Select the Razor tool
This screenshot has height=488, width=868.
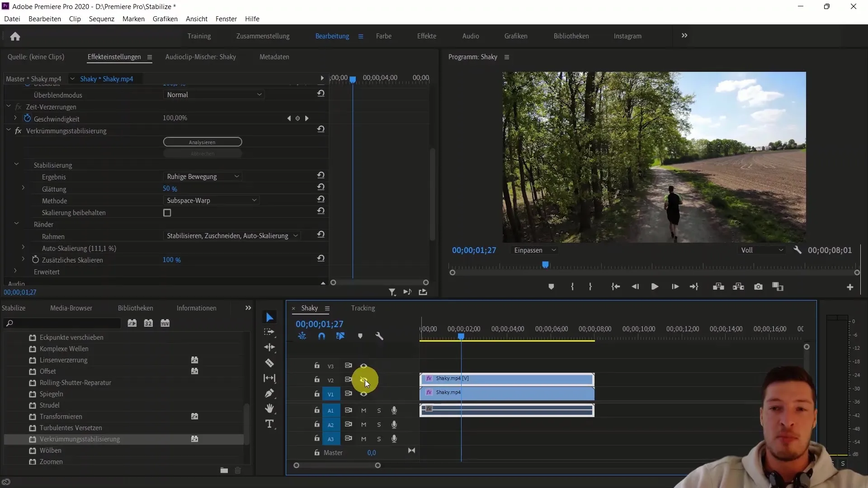[269, 363]
